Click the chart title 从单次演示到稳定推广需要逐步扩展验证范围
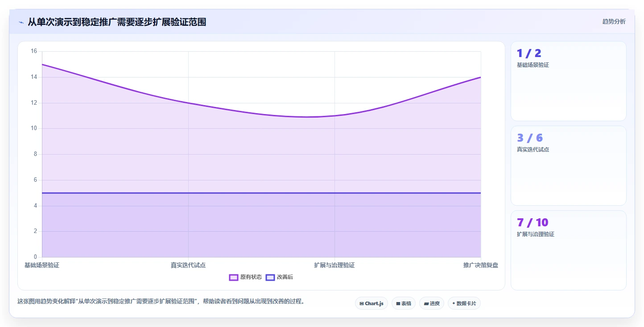Screen dimensions: 644x327 point(117,22)
